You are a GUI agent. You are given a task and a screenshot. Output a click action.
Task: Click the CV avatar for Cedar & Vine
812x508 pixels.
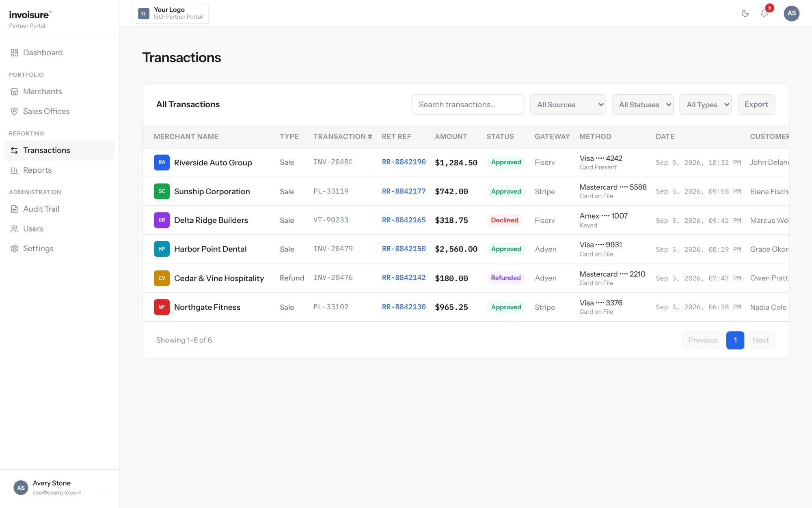click(x=162, y=278)
